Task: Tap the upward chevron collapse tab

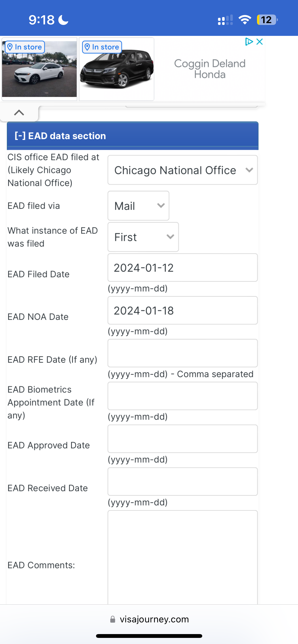Action: click(19, 113)
